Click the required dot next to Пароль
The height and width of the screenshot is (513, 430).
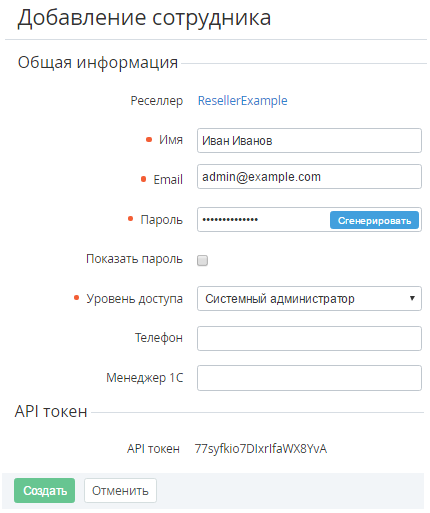coord(131,219)
